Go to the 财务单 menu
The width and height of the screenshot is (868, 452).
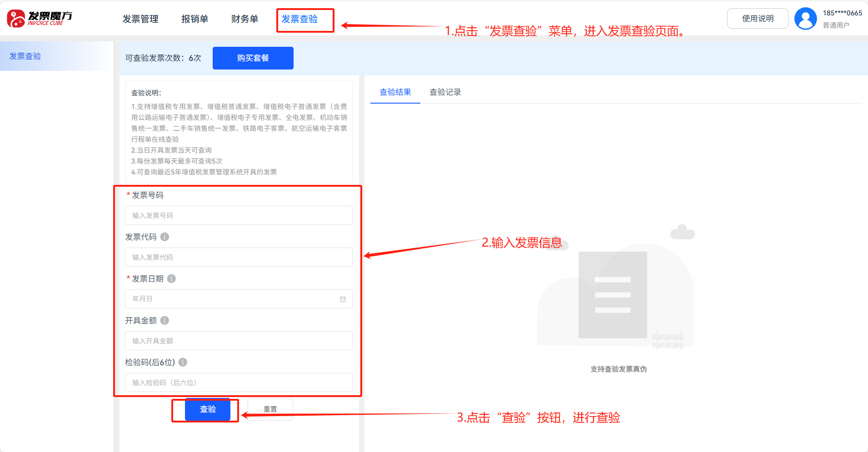[244, 19]
